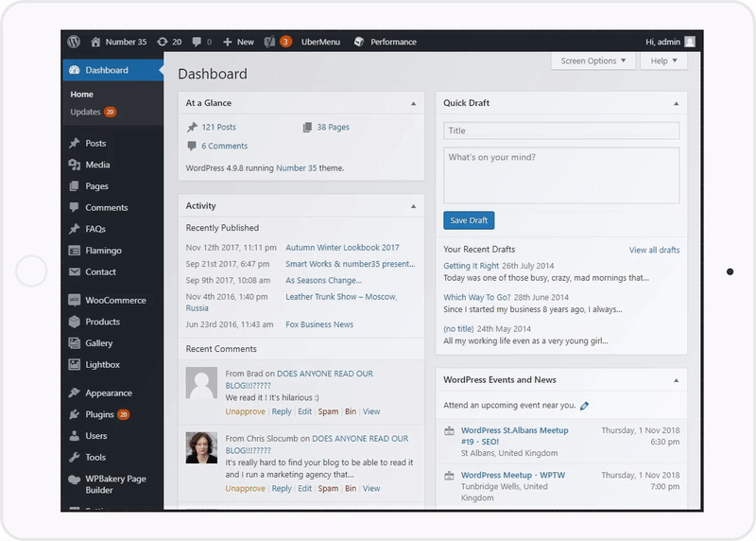Open the Smart Works & number35 present post
756x541 pixels.
(x=350, y=264)
